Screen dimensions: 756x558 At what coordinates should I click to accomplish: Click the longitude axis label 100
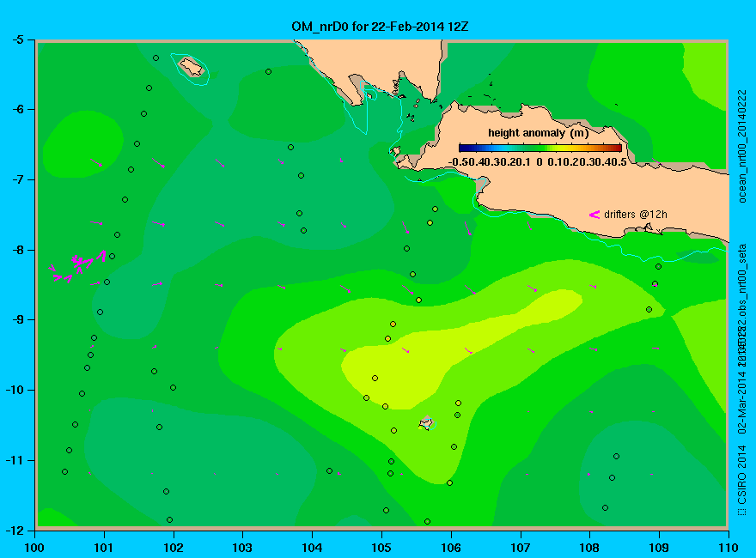(34, 548)
